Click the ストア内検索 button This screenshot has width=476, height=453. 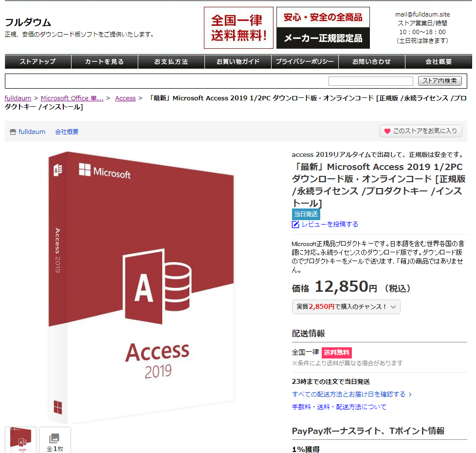coord(440,81)
